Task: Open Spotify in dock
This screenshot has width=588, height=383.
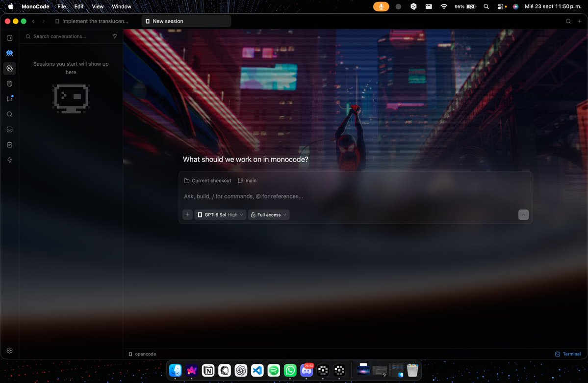Action: point(274,370)
